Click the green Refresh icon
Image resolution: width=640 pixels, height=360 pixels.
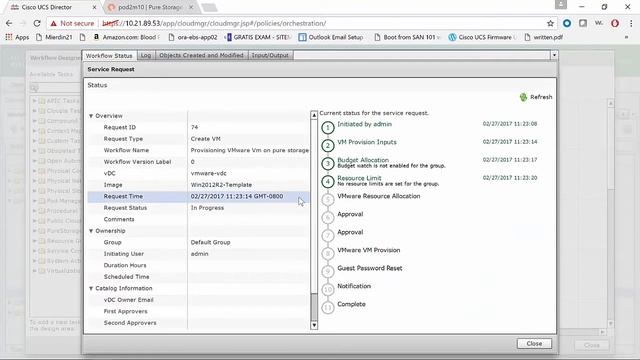(x=523, y=97)
